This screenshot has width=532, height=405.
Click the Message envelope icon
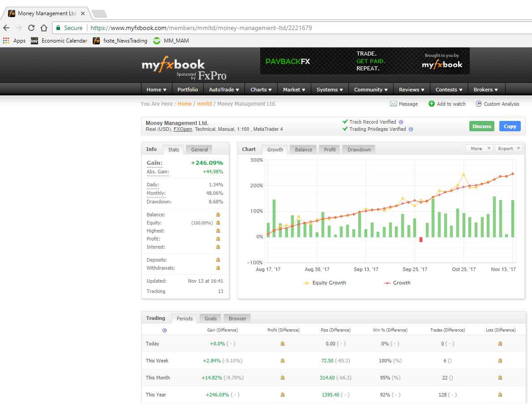point(394,104)
